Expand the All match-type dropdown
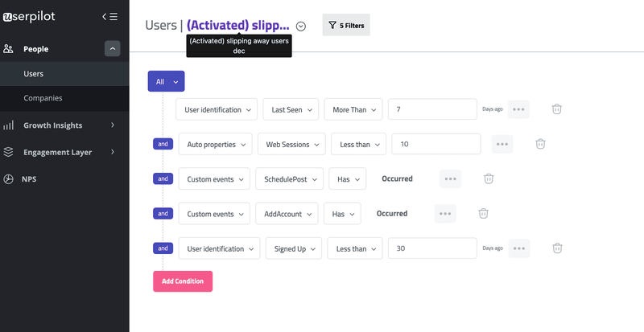644x332 pixels. coord(167,81)
